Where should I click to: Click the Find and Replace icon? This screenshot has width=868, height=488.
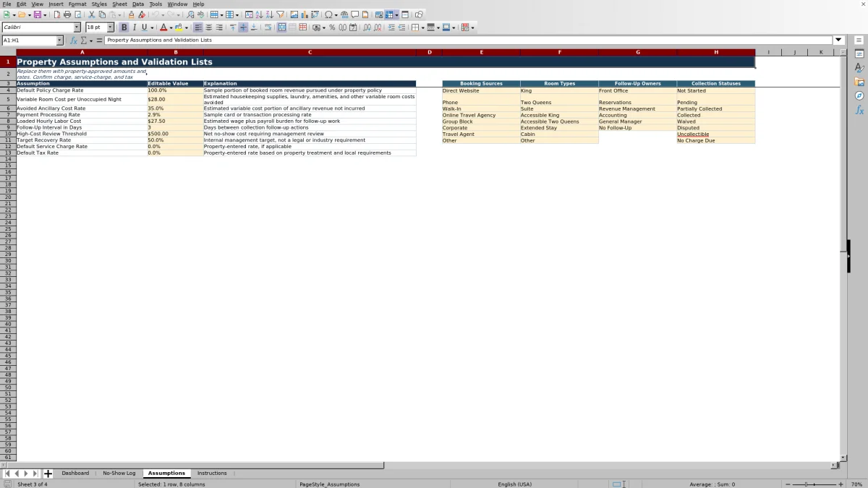(x=190, y=14)
